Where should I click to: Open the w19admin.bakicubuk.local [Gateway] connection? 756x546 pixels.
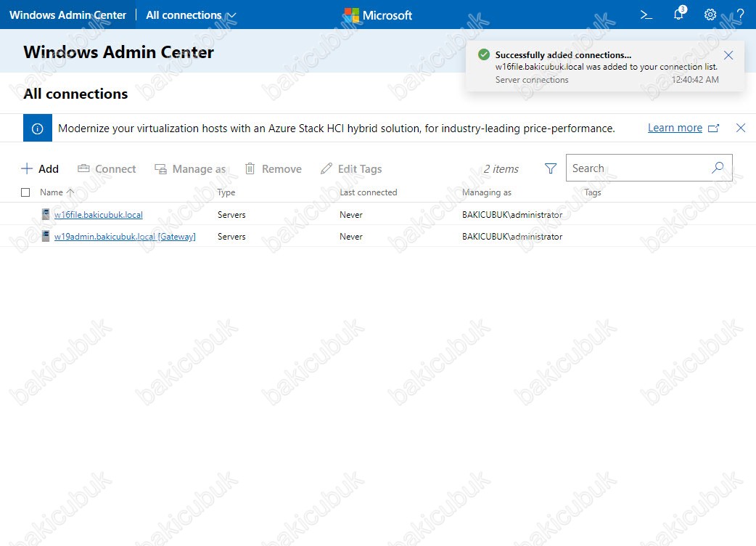125,237
